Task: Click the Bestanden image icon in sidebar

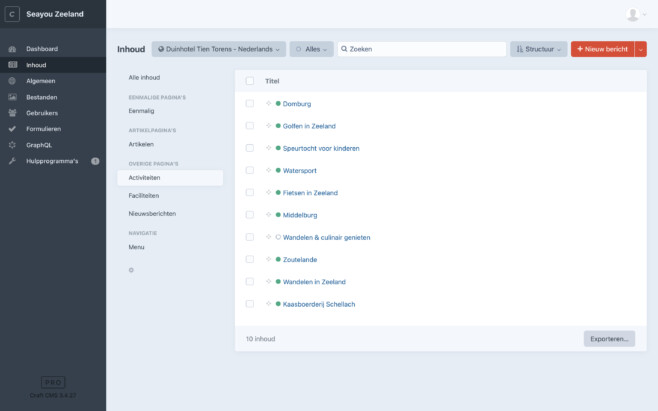Action: [x=12, y=97]
